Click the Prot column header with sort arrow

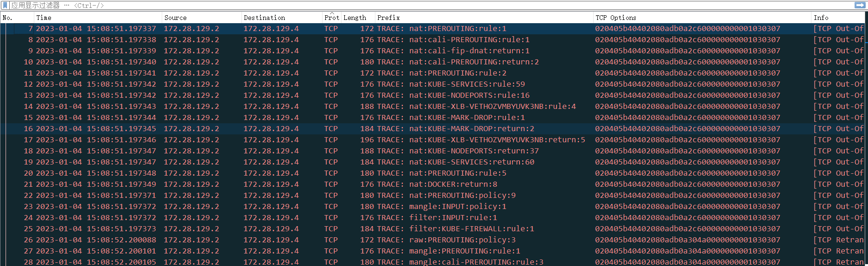tap(331, 18)
